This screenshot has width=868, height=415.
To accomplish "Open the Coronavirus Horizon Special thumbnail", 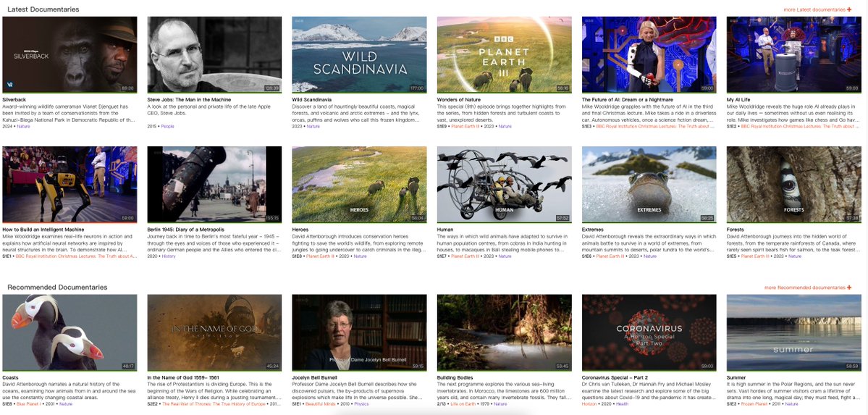I will 649,332.
